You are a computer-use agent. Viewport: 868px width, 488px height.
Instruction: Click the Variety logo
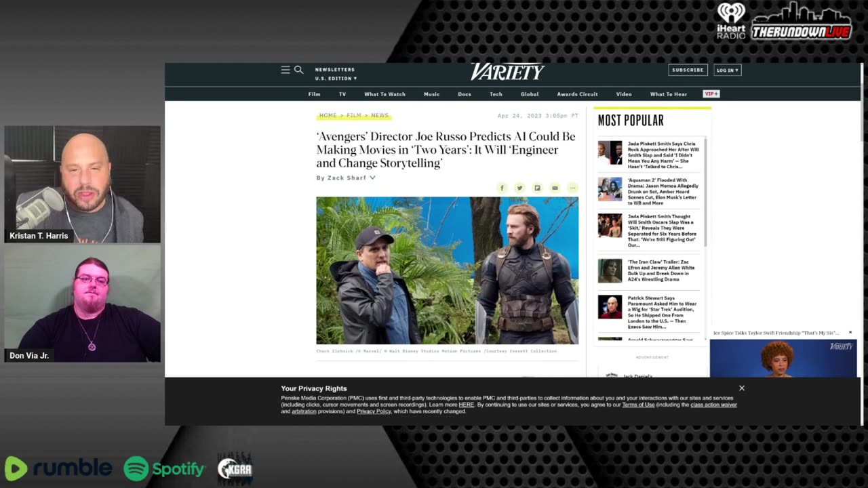[507, 71]
